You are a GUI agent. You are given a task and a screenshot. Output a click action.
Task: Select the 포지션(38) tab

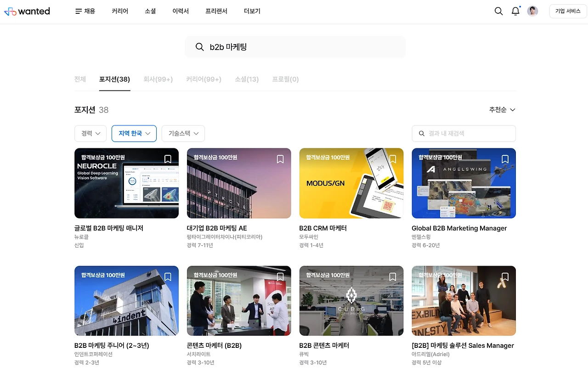tap(115, 79)
